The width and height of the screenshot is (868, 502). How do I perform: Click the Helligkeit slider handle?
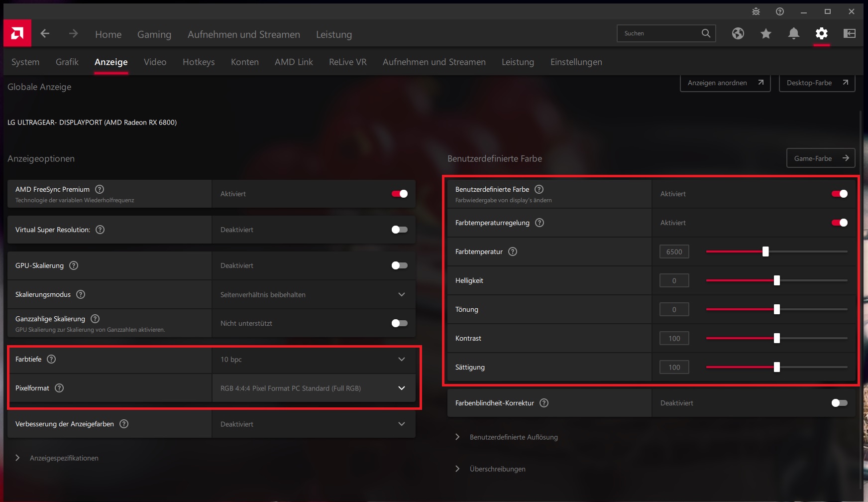(776, 280)
